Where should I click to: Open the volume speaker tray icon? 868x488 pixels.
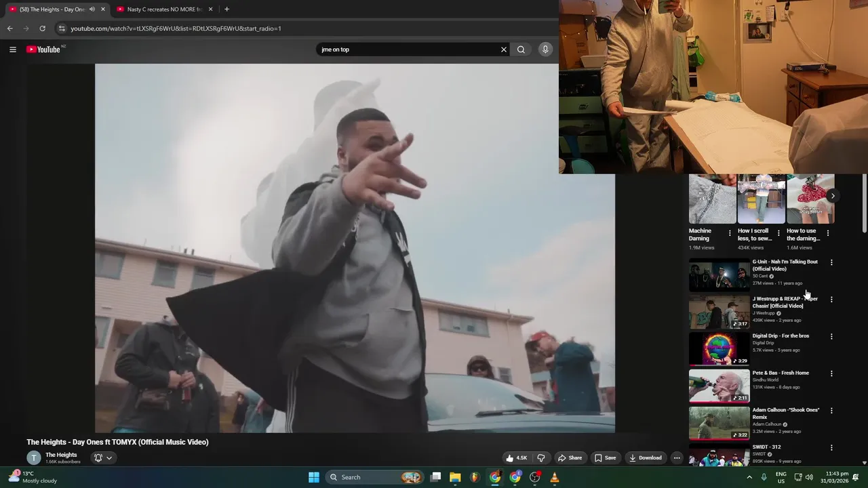point(809,477)
